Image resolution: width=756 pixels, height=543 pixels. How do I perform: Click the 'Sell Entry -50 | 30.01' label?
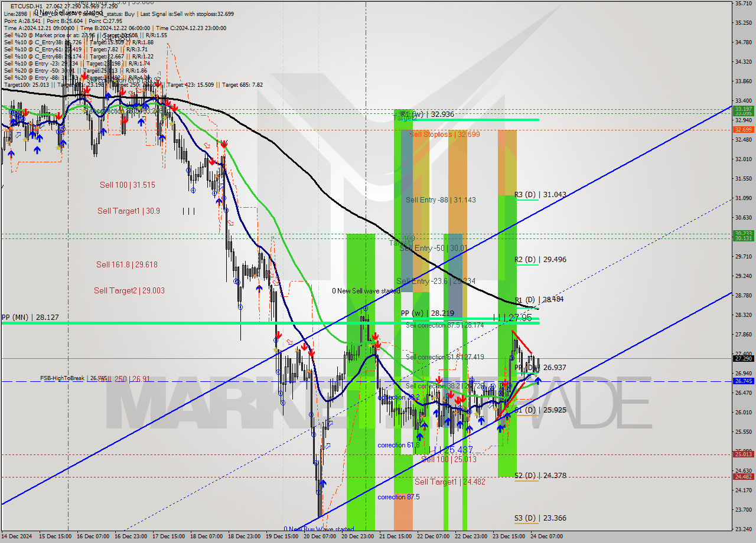434,248
